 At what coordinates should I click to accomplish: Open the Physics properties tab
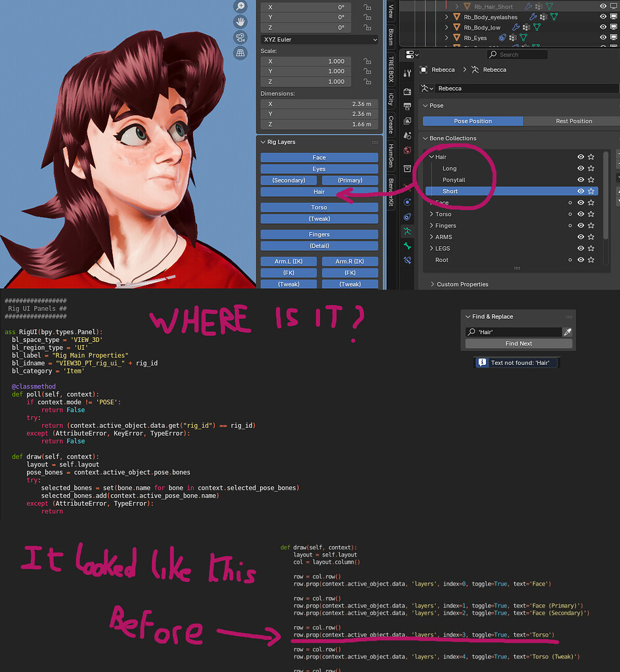407,202
